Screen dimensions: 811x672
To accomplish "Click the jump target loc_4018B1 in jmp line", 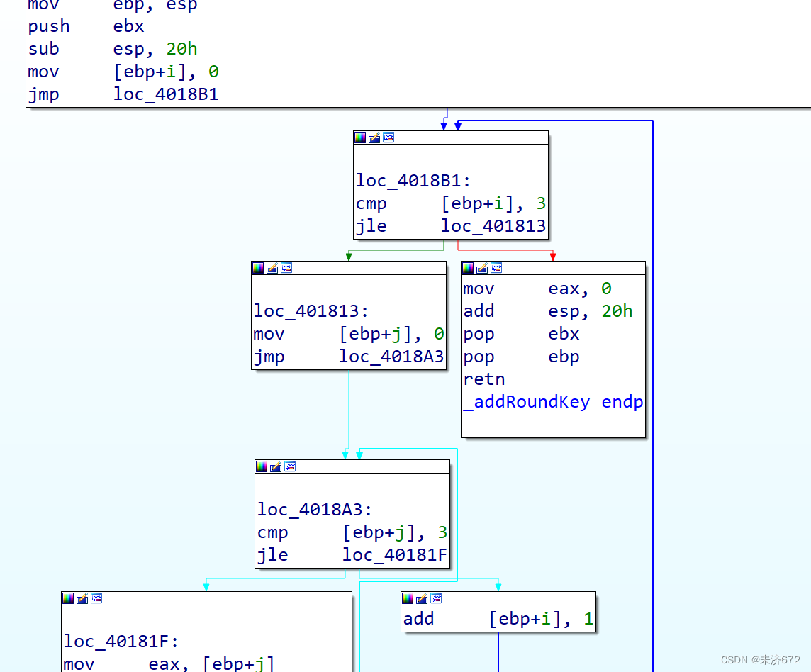I will click(x=165, y=94).
